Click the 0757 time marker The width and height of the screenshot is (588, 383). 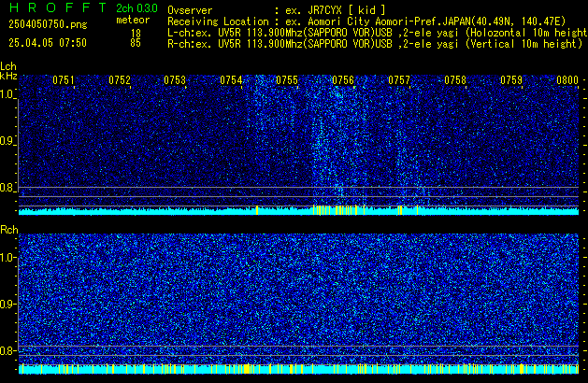coord(399,80)
